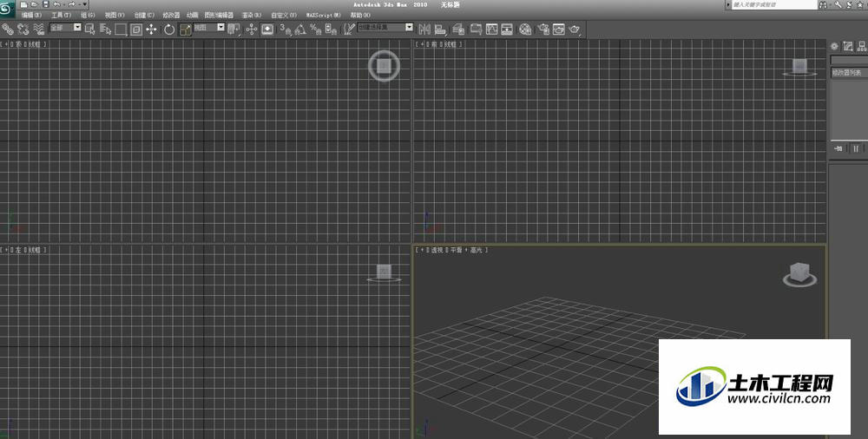Click the Align tool icon
The height and width of the screenshot is (439, 868).
pos(440,29)
